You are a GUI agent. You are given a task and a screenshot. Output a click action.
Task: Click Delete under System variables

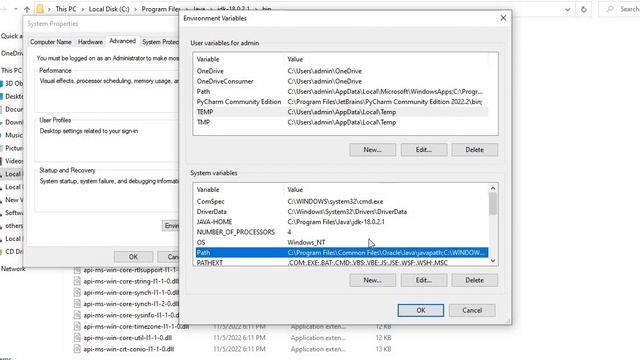tap(474, 280)
